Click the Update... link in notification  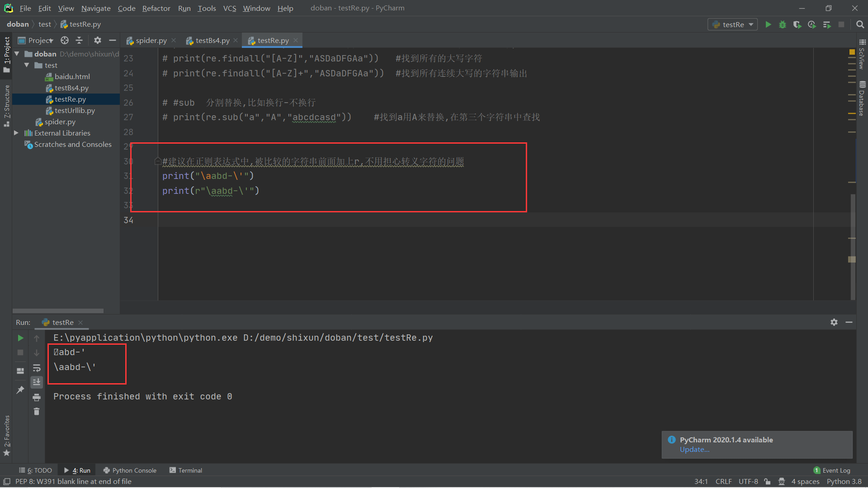click(694, 450)
